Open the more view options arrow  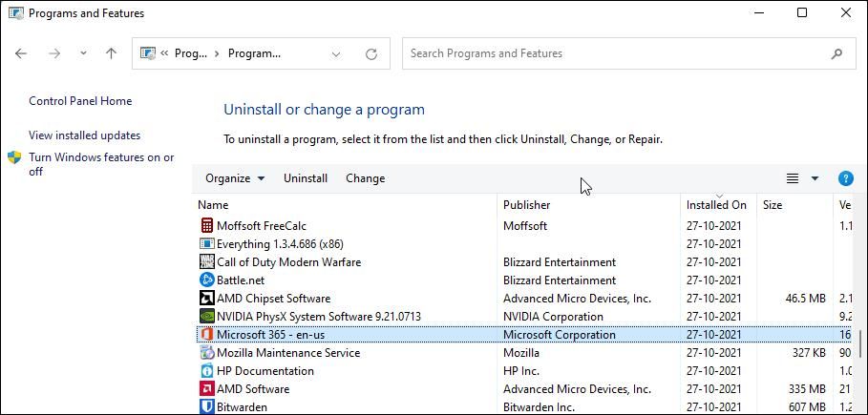click(x=815, y=178)
